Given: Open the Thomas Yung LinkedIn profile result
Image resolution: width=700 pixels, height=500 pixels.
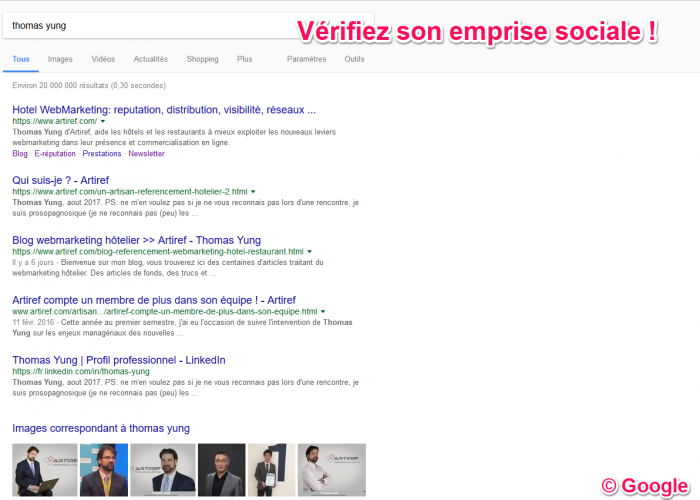Looking at the screenshot, I should pyautogui.click(x=119, y=360).
